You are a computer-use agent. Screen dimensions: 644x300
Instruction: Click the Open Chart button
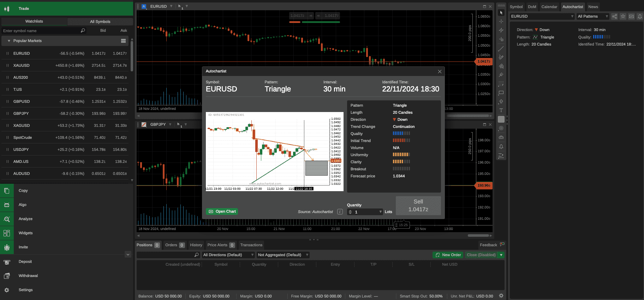point(222,211)
